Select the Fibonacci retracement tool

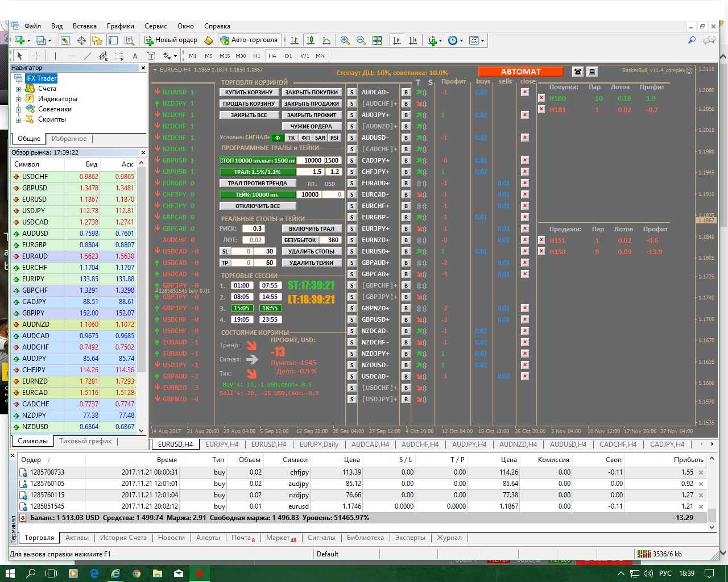pos(119,56)
